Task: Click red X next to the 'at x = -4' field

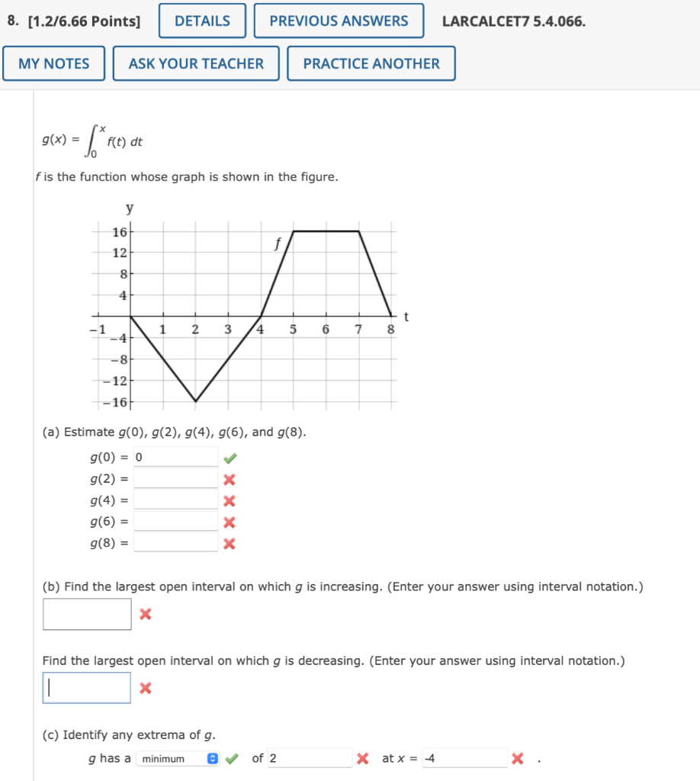Action: 518,758
